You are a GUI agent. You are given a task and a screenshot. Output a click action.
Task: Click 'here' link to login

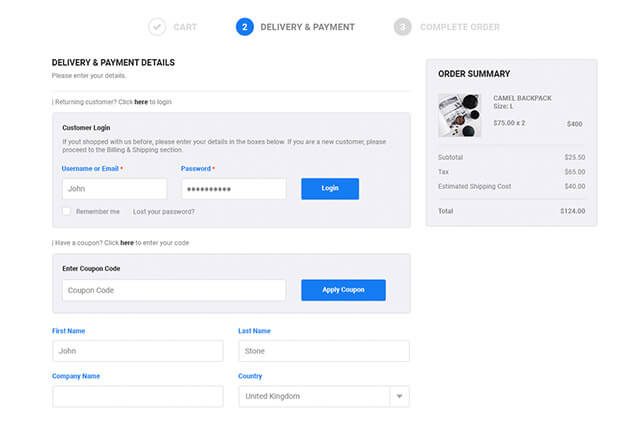pos(141,102)
